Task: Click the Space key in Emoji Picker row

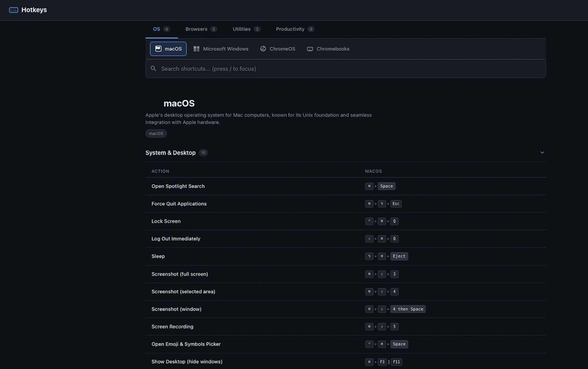Action: [x=399, y=344]
